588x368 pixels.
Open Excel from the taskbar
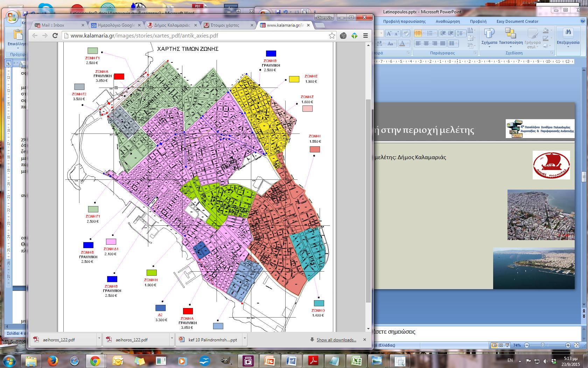click(356, 361)
